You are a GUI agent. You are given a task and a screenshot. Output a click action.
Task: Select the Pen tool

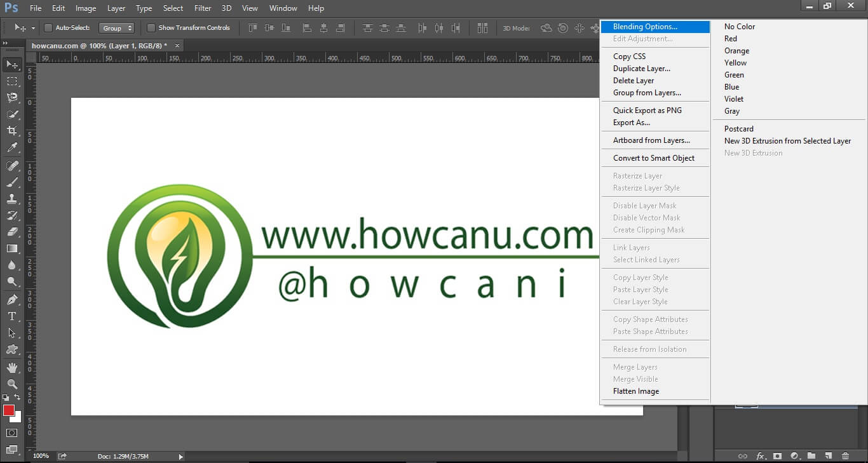12,300
